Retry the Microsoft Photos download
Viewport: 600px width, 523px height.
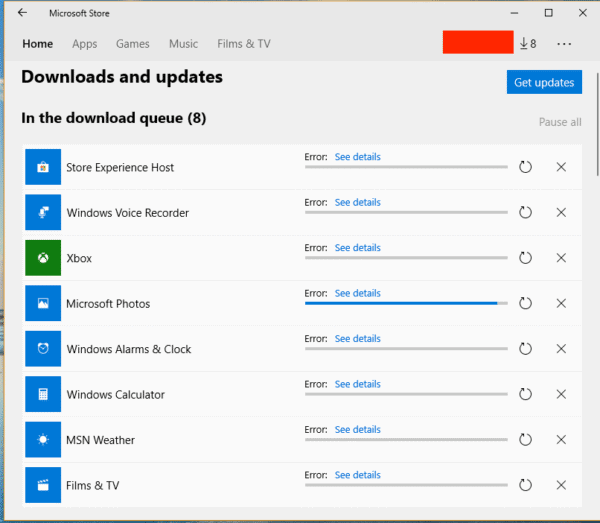[525, 303]
